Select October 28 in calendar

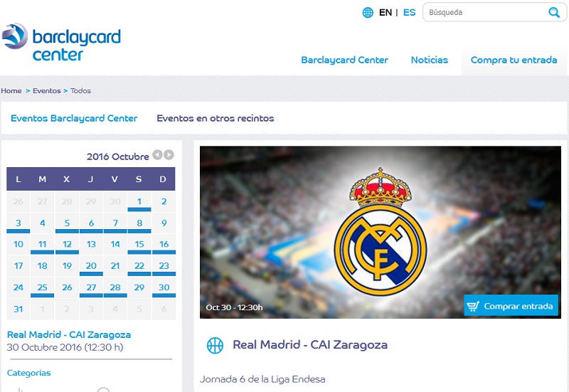[x=115, y=288]
